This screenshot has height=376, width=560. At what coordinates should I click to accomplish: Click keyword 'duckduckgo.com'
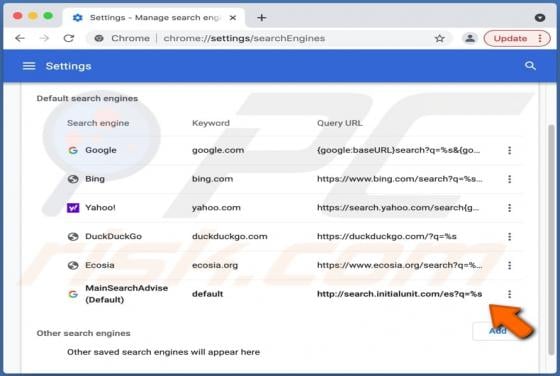coord(230,236)
